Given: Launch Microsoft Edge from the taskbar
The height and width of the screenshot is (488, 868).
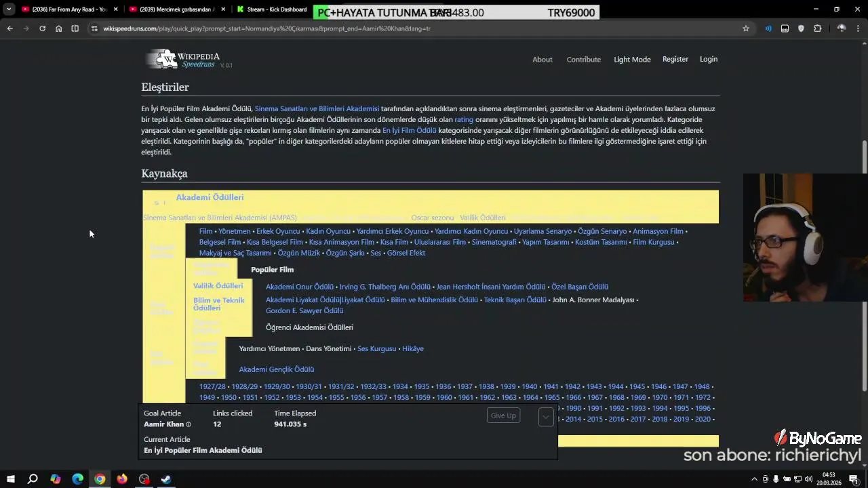Looking at the screenshot, I should [x=77, y=479].
